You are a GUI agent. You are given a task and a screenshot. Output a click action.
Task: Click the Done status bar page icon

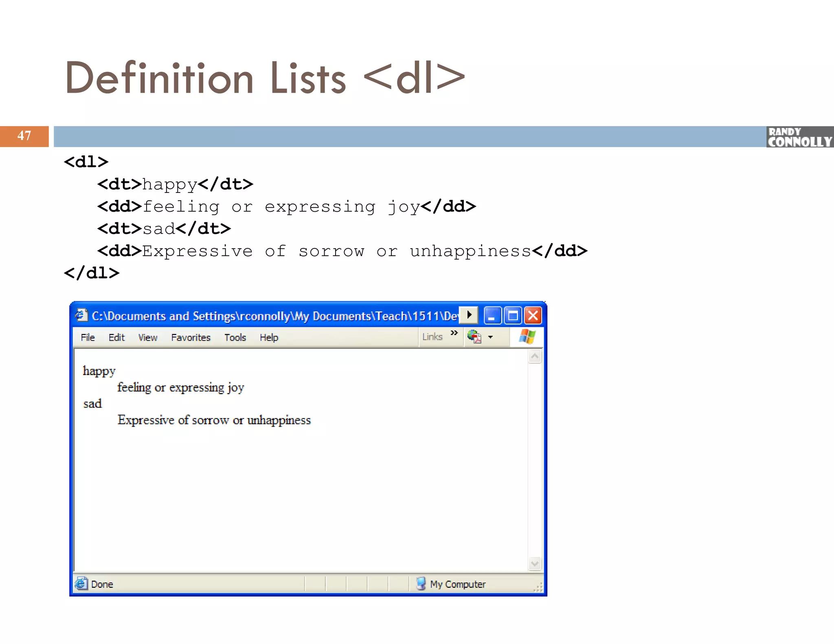[x=81, y=584]
